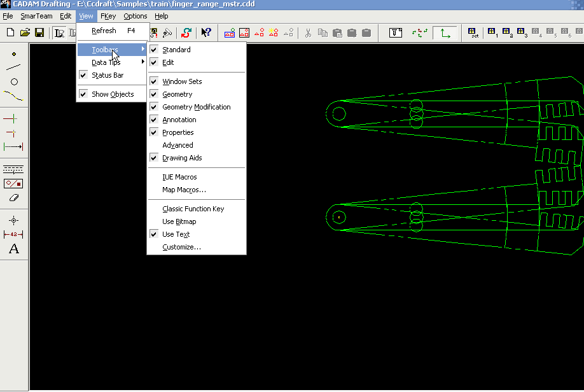Click the red and blue refresh arrows icon

click(x=186, y=33)
